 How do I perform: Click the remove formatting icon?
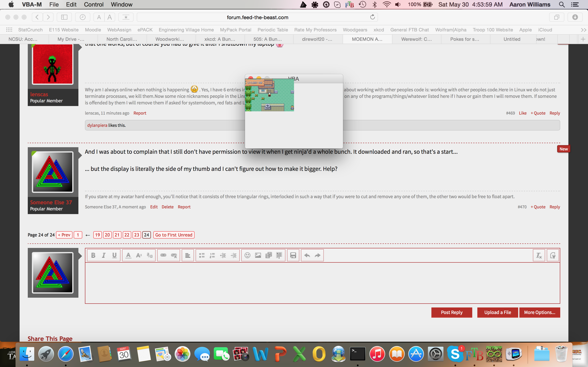(x=539, y=255)
